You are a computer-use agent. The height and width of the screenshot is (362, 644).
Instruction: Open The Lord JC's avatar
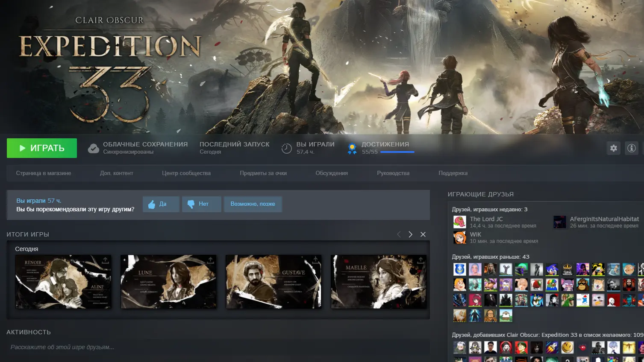click(x=459, y=222)
